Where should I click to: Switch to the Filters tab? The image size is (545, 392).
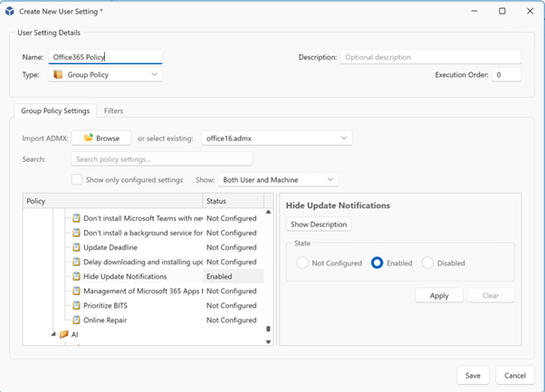[x=113, y=111]
